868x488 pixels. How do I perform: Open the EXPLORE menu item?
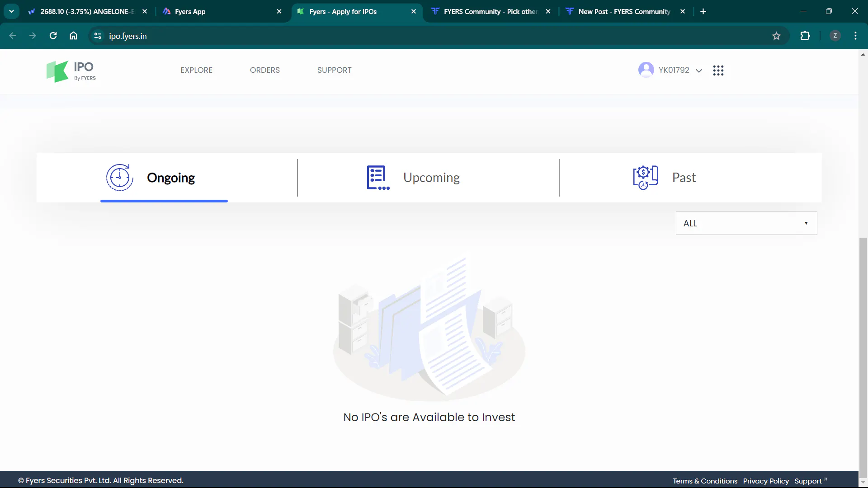(196, 70)
